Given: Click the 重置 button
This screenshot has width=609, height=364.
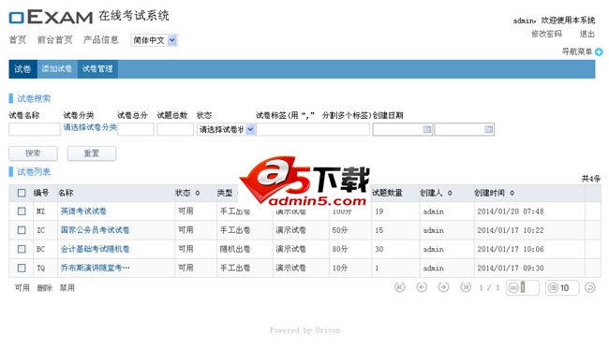Looking at the screenshot, I should 92,153.
